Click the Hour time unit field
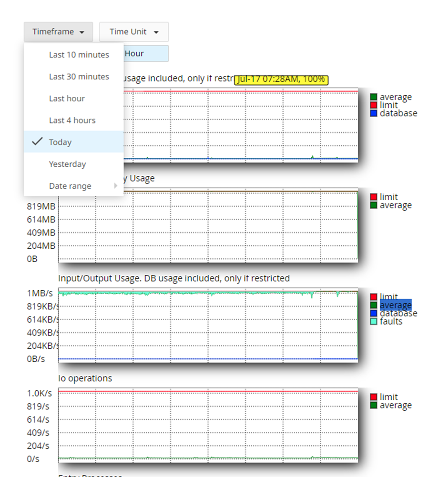 [x=146, y=53]
